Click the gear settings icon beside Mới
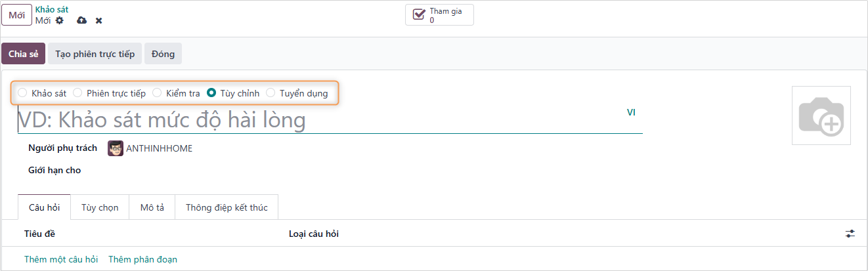This screenshot has width=868, height=271. (x=60, y=20)
